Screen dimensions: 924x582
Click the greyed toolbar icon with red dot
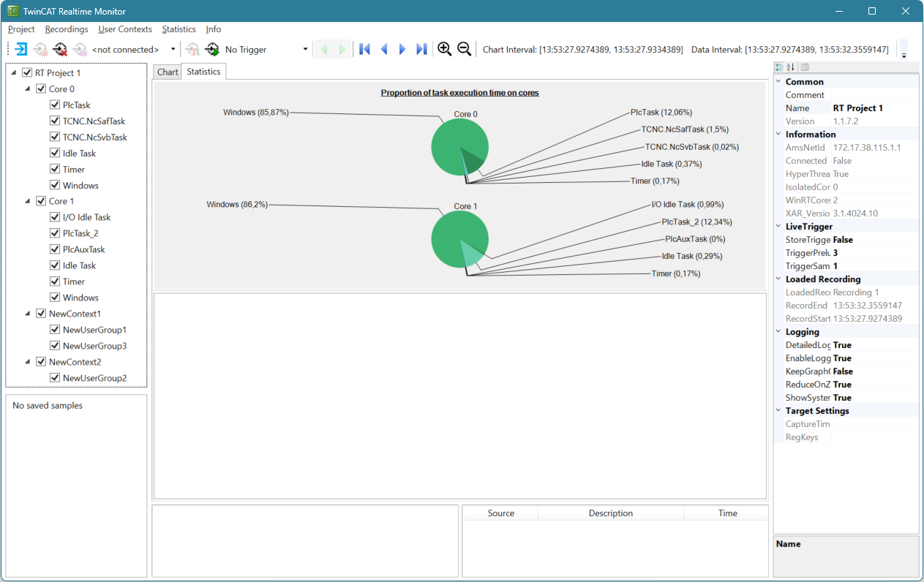coord(40,49)
